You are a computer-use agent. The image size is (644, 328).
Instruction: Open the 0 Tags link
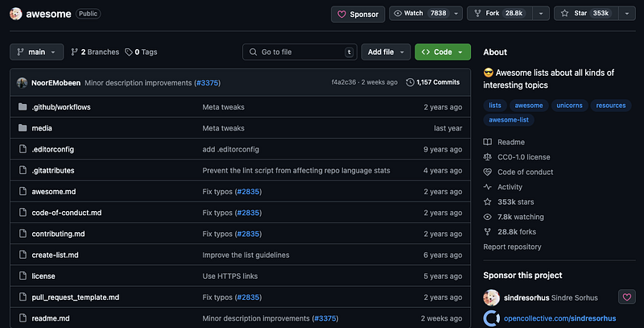[x=142, y=52]
